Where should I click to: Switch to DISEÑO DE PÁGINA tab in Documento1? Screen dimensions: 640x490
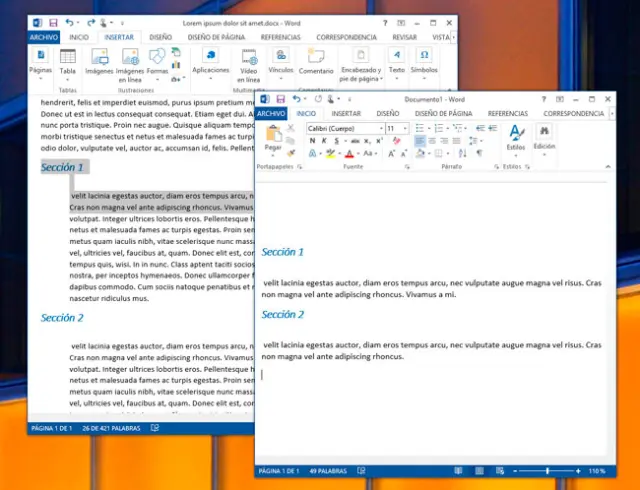point(443,114)
